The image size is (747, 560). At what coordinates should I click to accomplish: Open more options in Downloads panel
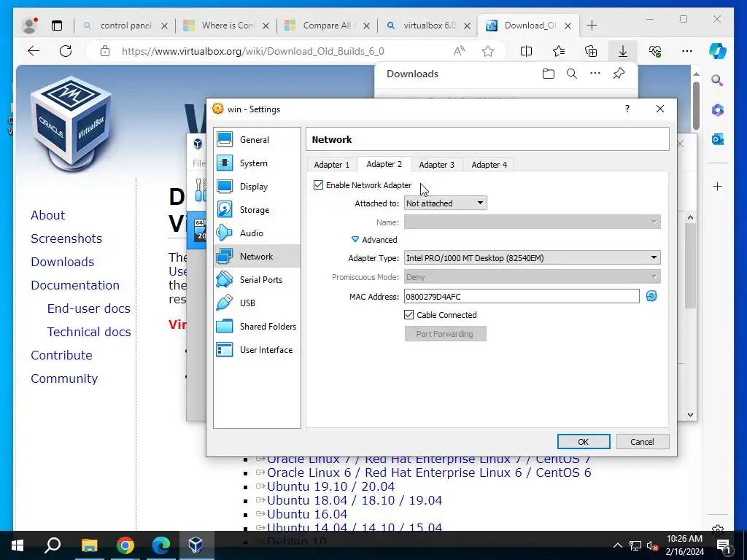pyautogui.click(x=595, y=74)
